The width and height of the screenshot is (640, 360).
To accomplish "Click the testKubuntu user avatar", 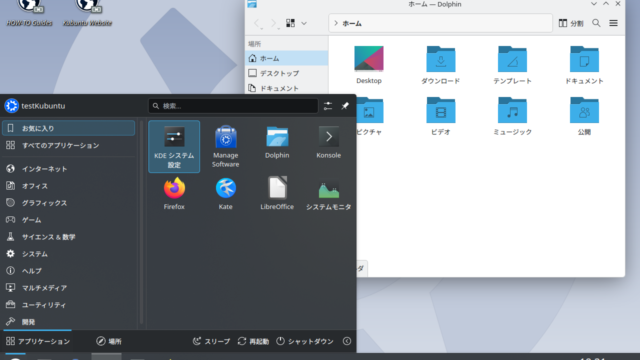I will 11,106.
